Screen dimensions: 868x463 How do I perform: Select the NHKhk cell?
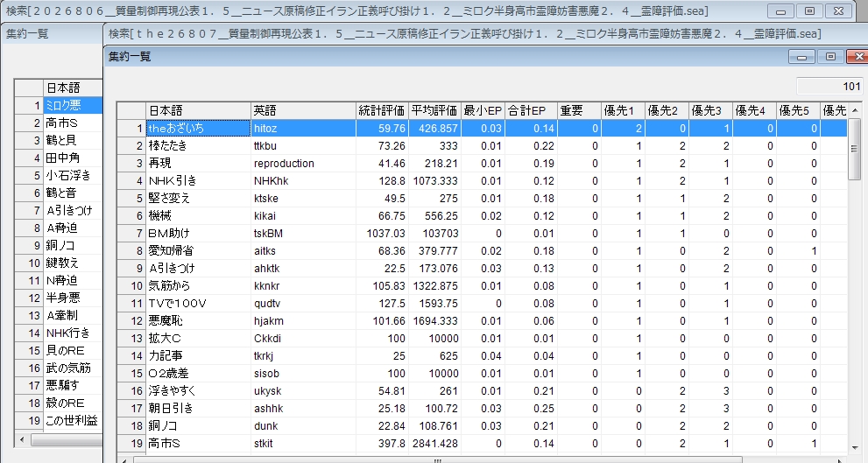coord(303,181)
